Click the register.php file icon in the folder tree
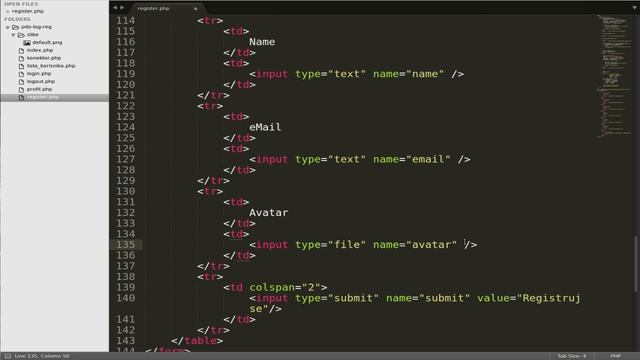 click(x=21, y=97)
